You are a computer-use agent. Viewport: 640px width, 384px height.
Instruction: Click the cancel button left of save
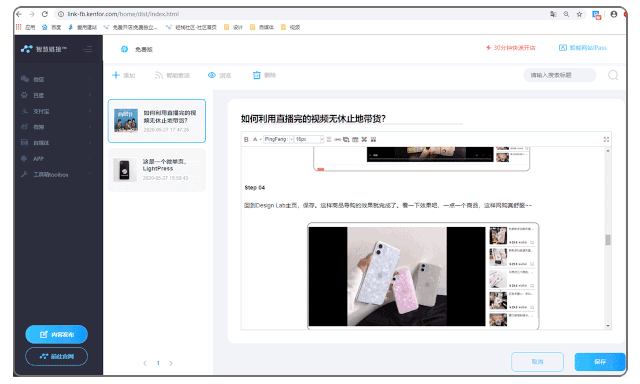tap(537, 362)
